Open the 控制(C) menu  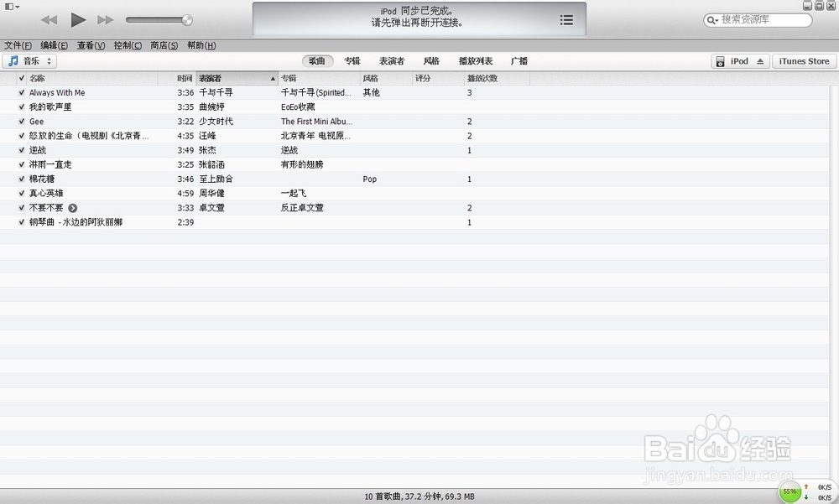[128, 45]
